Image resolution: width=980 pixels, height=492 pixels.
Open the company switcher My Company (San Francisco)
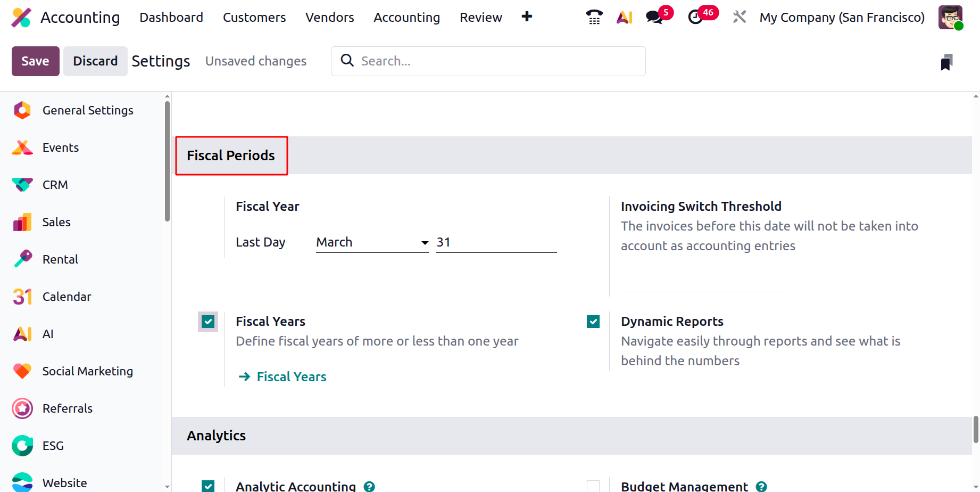click(x=842, y=18)
